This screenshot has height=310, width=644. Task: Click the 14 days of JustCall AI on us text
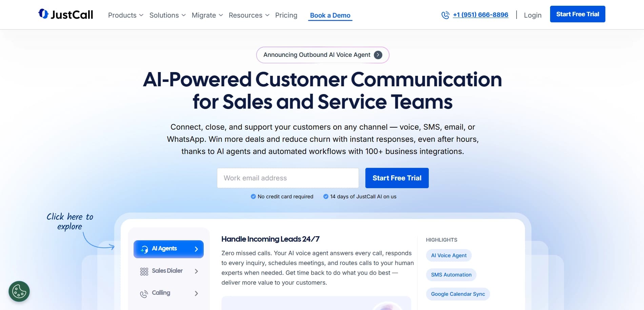[x=363, y=197]
